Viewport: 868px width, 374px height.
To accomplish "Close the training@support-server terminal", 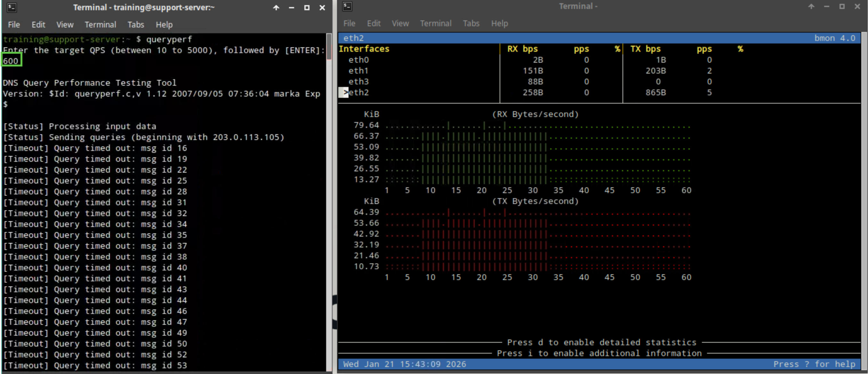I will (322, 7).
